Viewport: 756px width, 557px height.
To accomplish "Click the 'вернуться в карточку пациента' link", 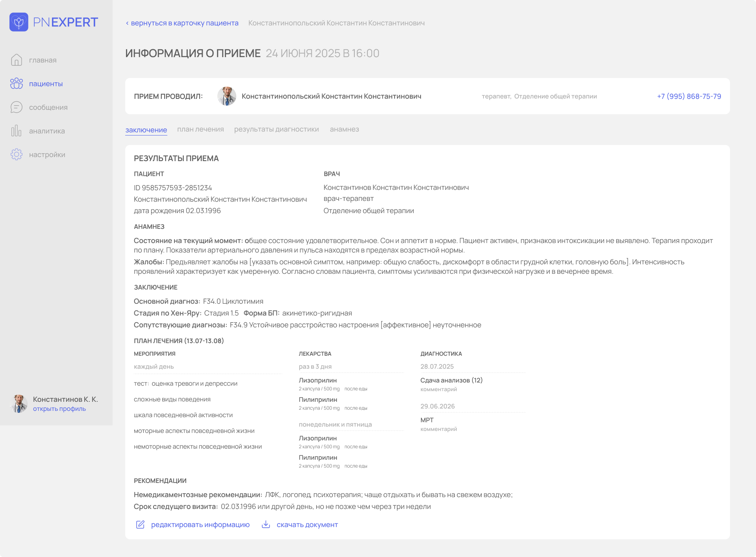I will pyautogui.click(x=185, y=23).
